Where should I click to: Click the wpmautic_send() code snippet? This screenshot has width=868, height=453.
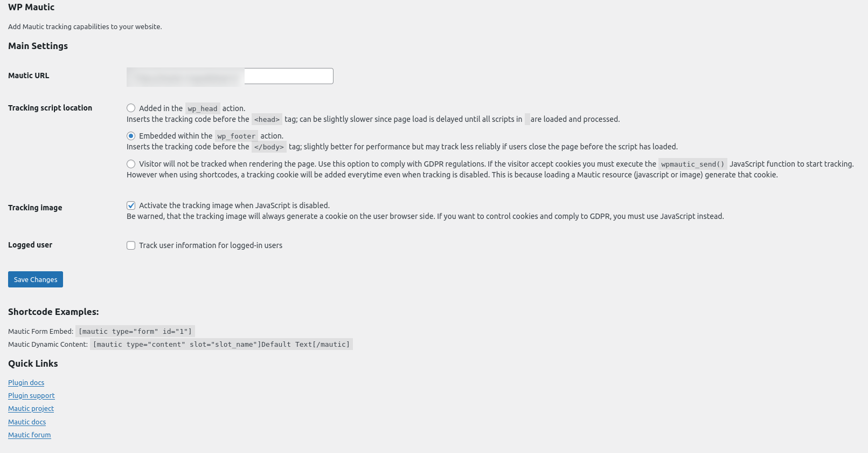click(692, 163)
